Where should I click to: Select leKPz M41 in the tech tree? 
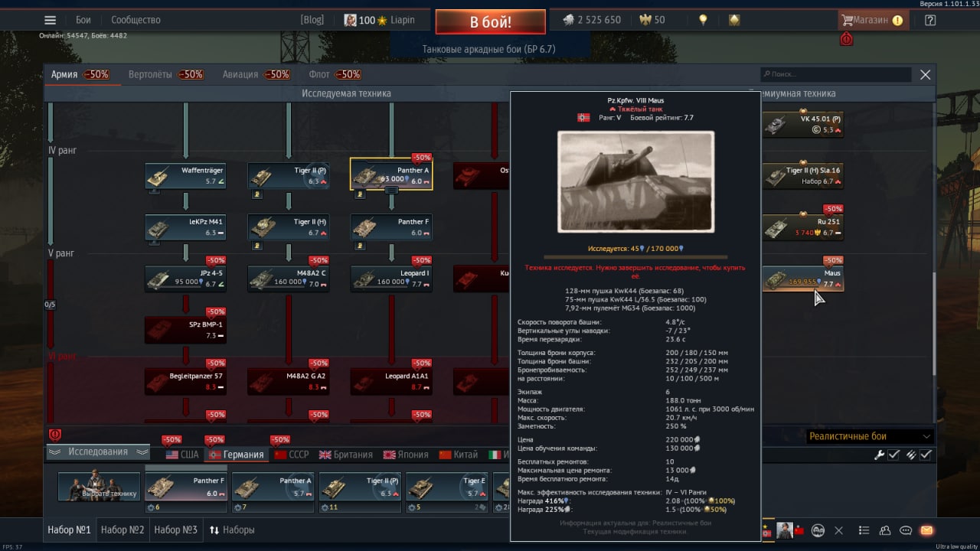[185, 227]
